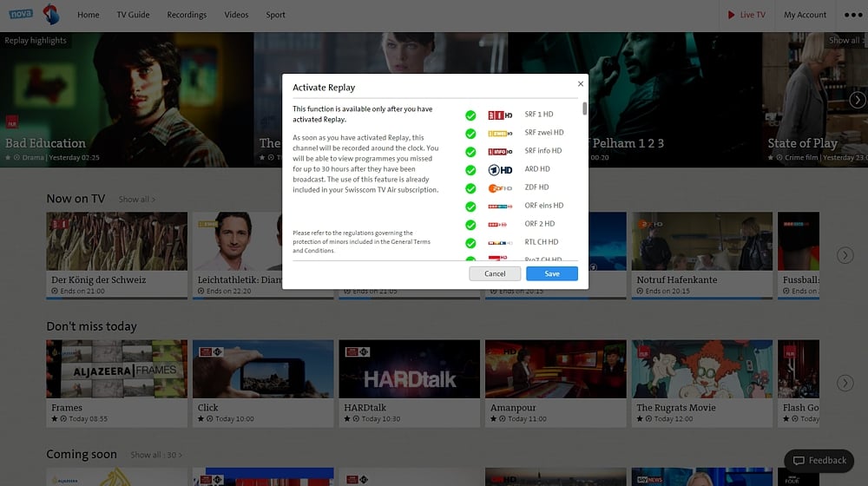Open the Al Jazeera Frames thumbnail
This screenshot has height=486, width=868.
(x=117, y=369)
